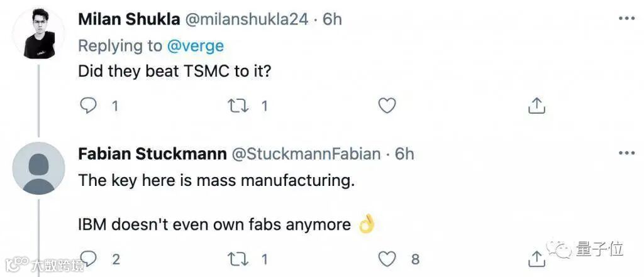Reply to Fabian Stuckmann's tweet
This screenshot has height=277, width=644.
coord(89,258)
